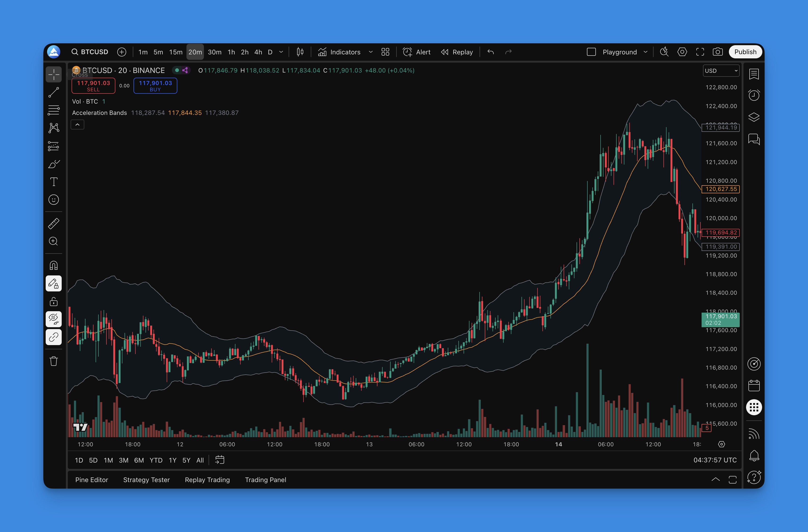
Task: Open chart Settings hexagon icon
Action: (x=682, y=52)
